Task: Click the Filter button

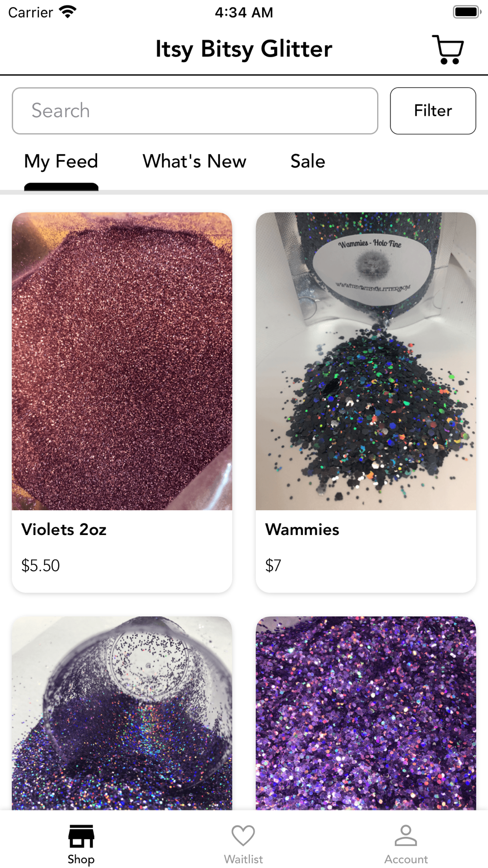Action: tap(433, 111)
